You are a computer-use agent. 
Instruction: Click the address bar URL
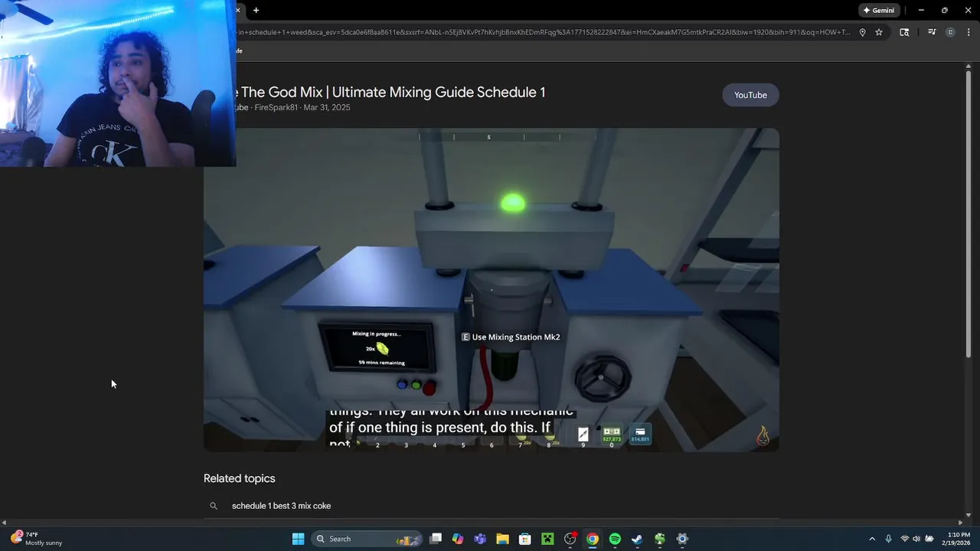coord(544,32)
